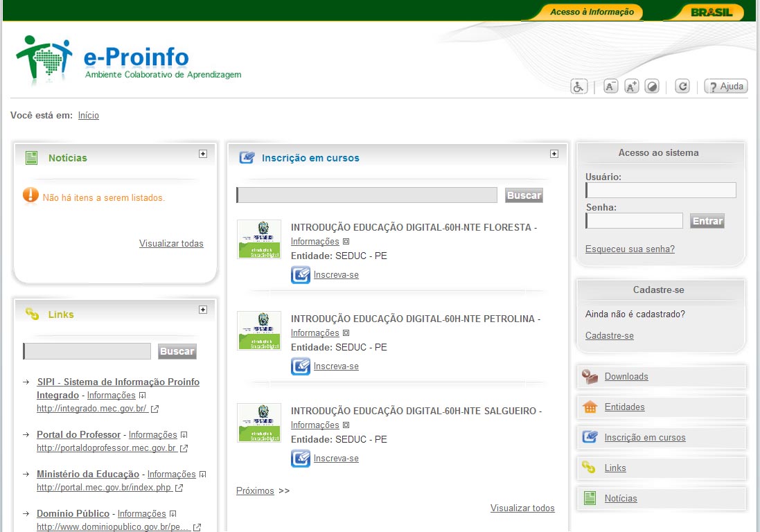Focus the Links search input field

tap(87, 351)
